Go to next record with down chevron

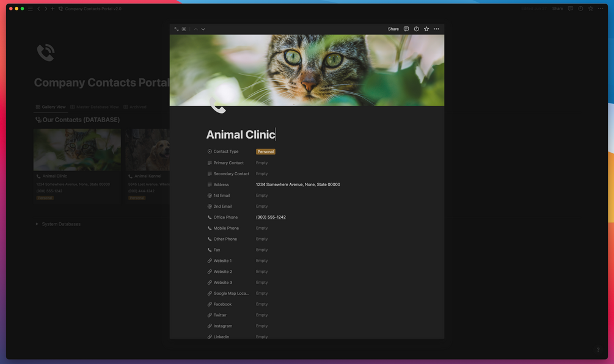click(203, 29)
